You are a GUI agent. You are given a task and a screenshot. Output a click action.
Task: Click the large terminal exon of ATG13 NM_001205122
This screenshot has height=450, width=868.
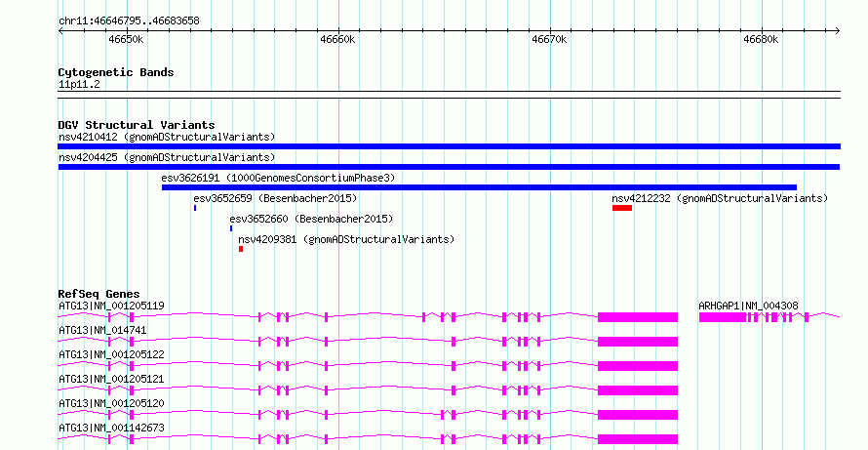tap(638, 366)
